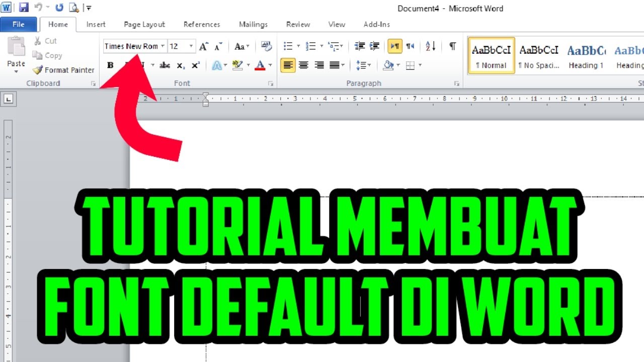Toggle Superscript formatting
Viewport: 644px width, 362px height.
pyautogui.click(x=196, y=65)
